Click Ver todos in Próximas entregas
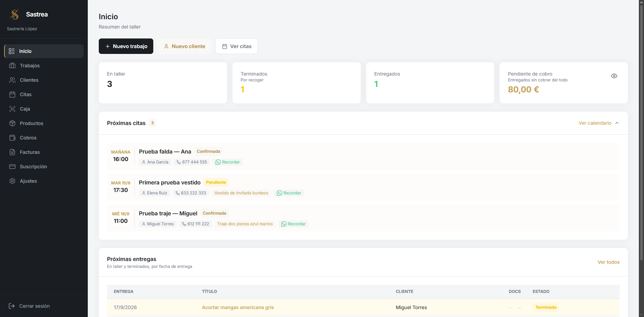The image size is (644, 317). (608, 262)
